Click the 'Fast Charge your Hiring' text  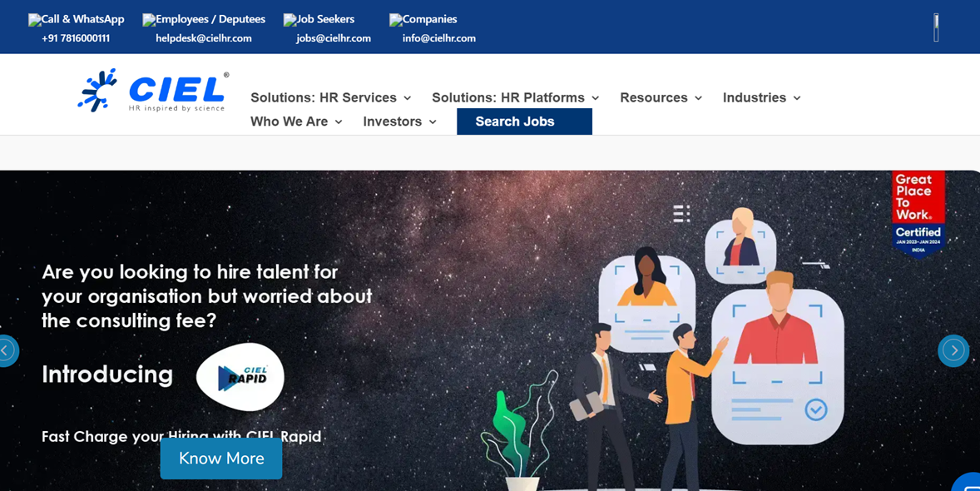click(181, 436)
